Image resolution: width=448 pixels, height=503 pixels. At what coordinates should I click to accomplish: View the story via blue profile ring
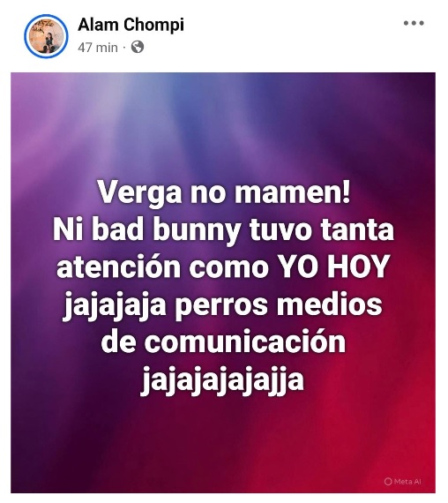tap(46, 36)
